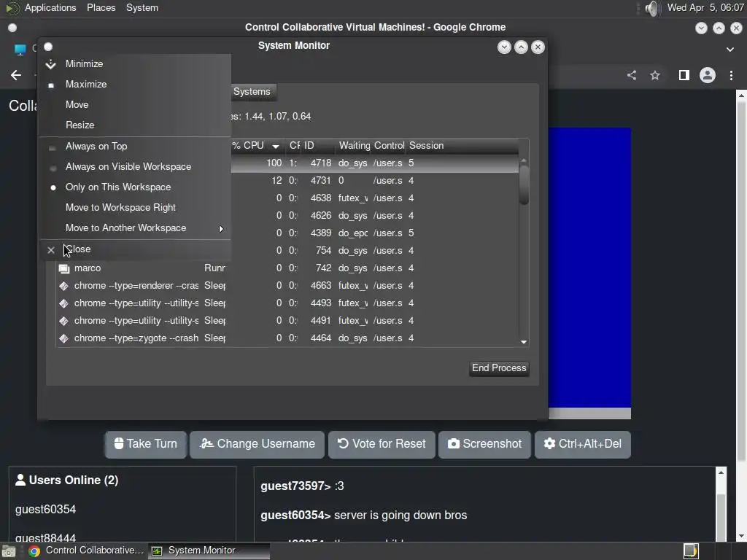This screenshot has height=560, width=747.
Task: Click Chrome back arrow
Action: 16,75
